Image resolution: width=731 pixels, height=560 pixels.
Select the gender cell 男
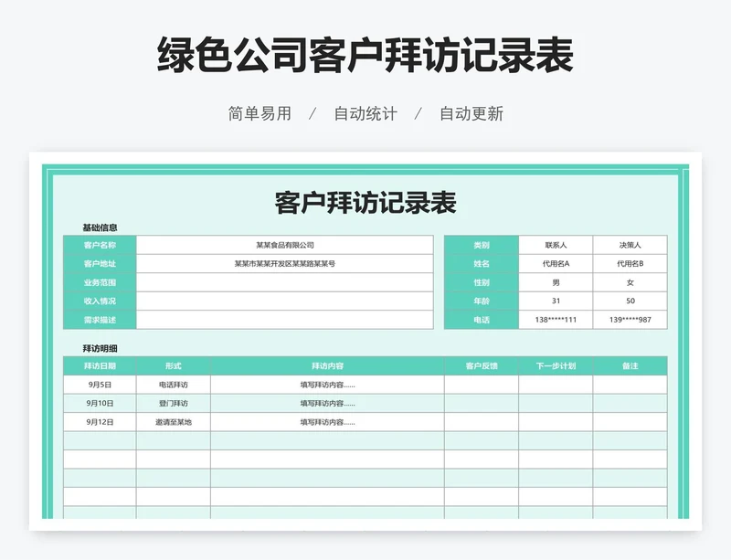556,282
